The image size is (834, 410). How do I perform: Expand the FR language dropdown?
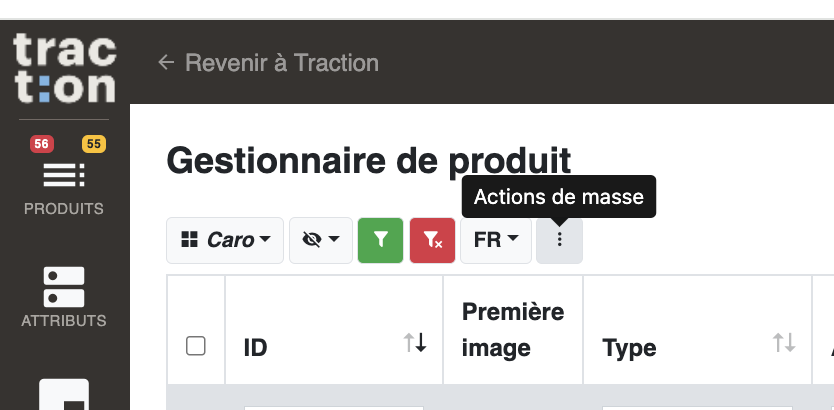coord(496,240)
